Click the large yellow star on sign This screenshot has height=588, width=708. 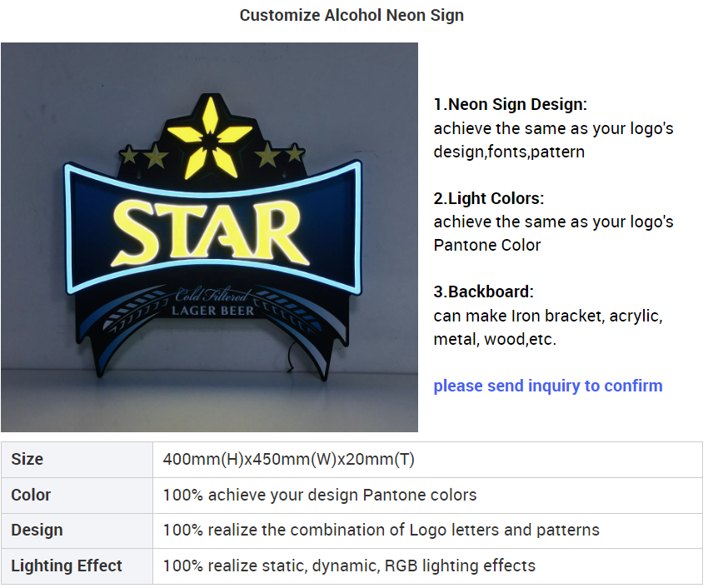[x=210, y=137]
